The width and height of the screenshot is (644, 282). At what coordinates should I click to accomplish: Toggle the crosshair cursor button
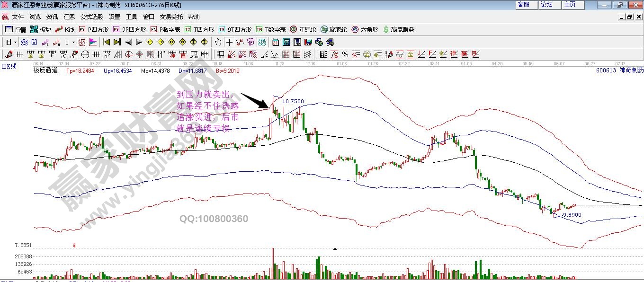point(229,42)
